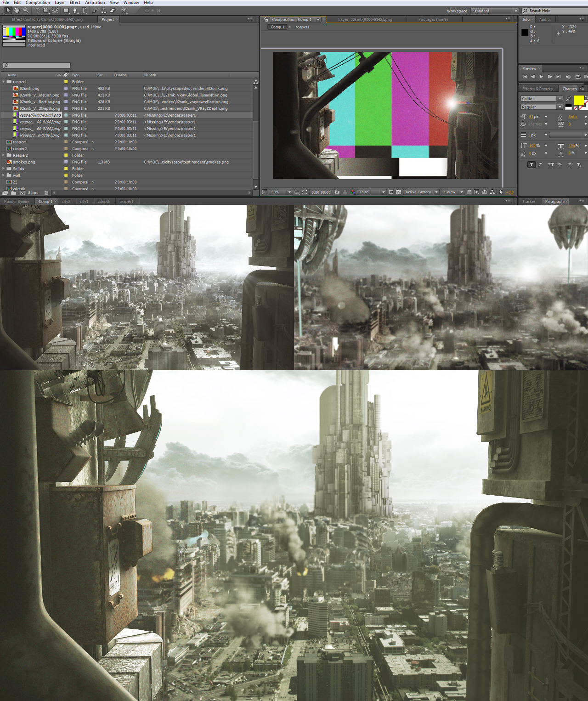The width and height of the screenshot is (588, 701).
Task: Open the Animation menu
Action: pos(95,3)
